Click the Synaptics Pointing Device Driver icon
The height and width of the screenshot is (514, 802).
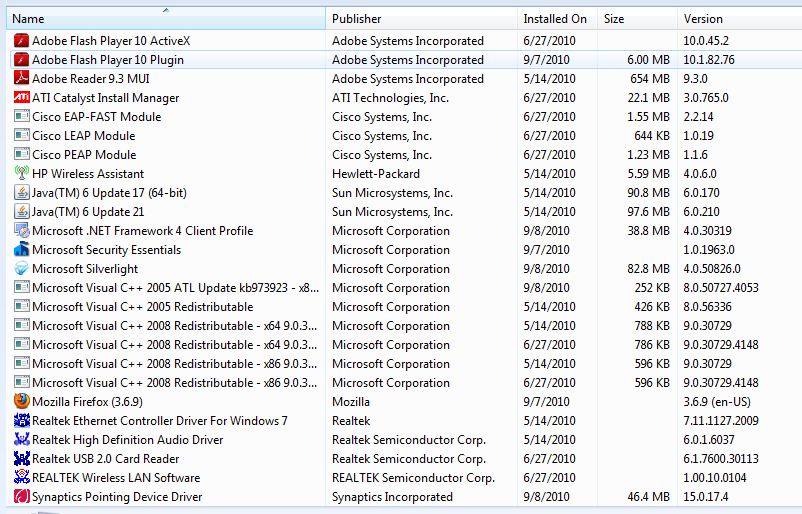[x=21, y=496]
